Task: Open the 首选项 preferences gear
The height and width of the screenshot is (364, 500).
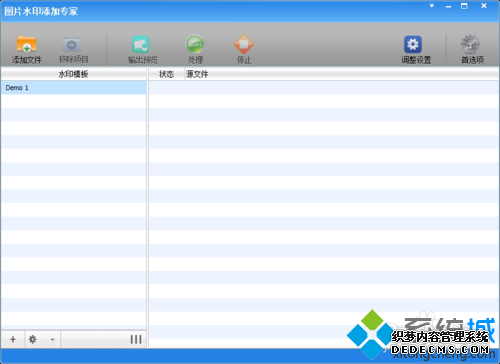Action: (470, 44)
